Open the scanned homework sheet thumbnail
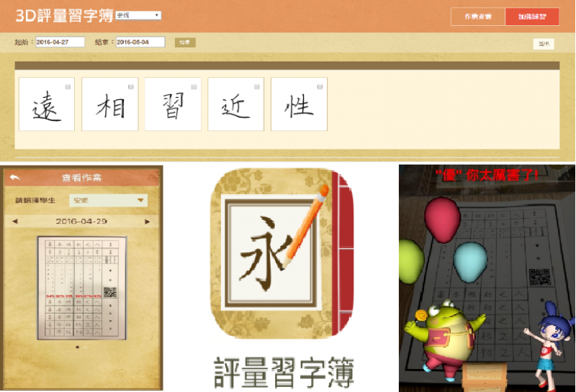The image size is (576, 392). point(81,288)
